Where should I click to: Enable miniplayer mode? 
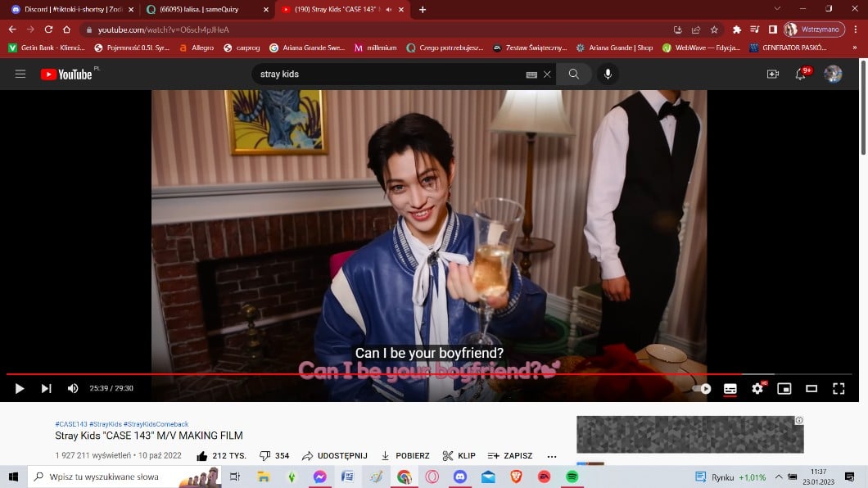784,388
